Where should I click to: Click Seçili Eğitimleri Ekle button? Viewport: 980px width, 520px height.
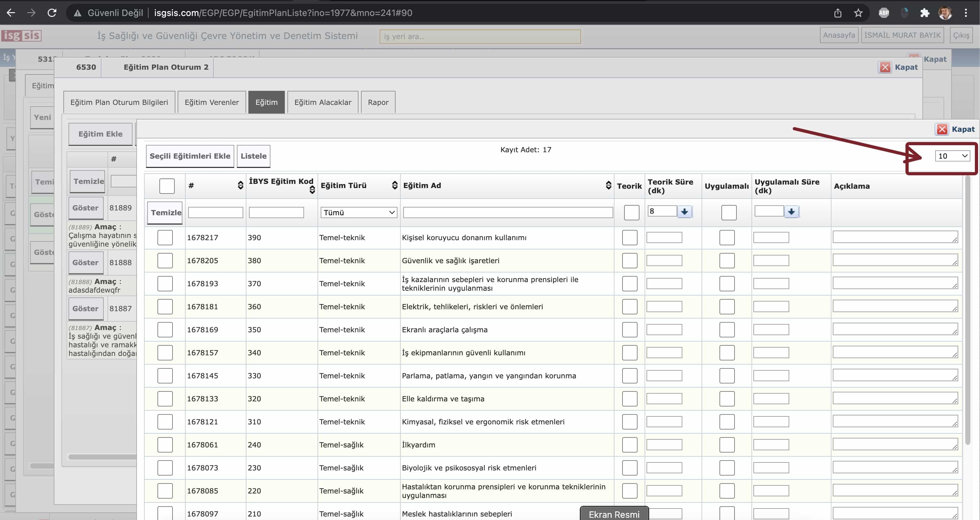point(190,156)
